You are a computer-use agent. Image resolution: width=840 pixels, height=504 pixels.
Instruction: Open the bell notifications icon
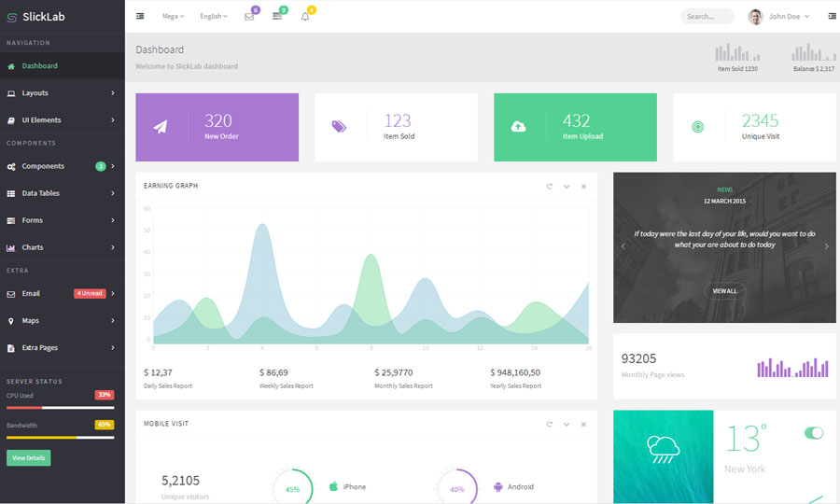(305, 17)
